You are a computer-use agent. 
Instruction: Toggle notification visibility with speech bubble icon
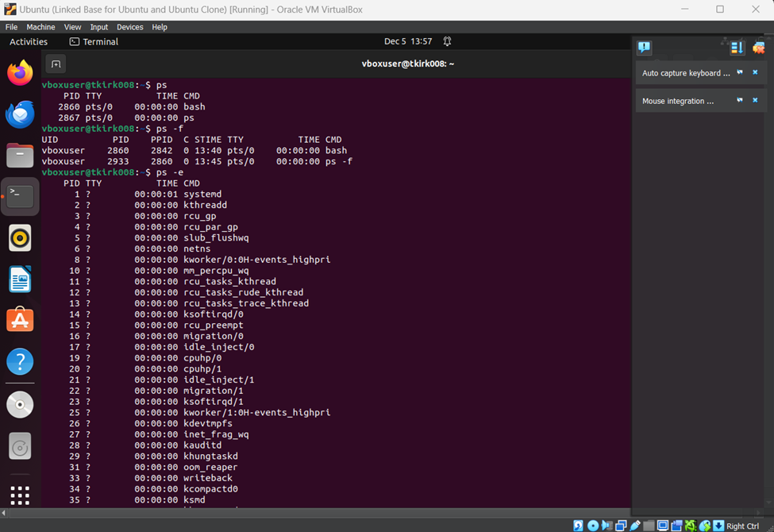coord(644,48)
